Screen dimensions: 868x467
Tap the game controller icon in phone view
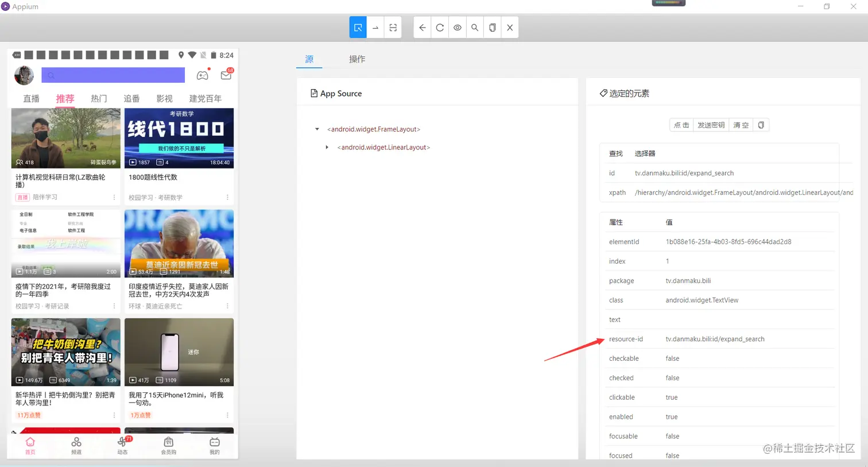(x=203, y=75)
